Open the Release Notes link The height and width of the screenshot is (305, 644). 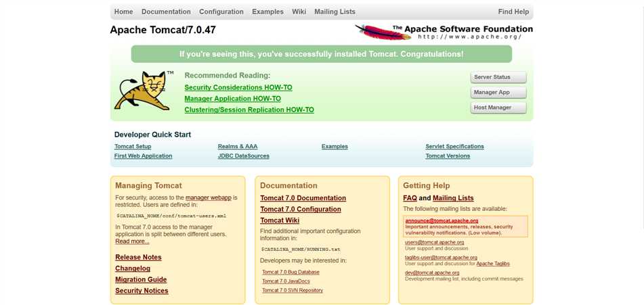coord(138,258)
